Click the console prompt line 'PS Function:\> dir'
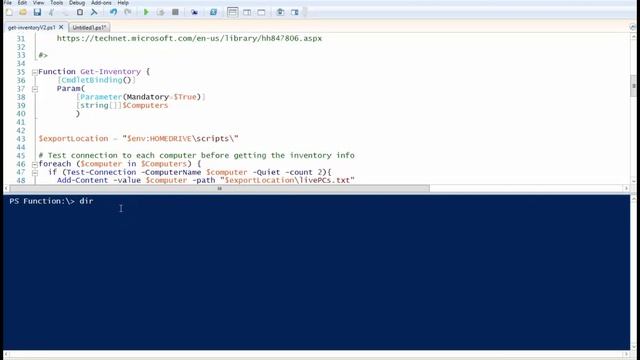 coord(51,201)
